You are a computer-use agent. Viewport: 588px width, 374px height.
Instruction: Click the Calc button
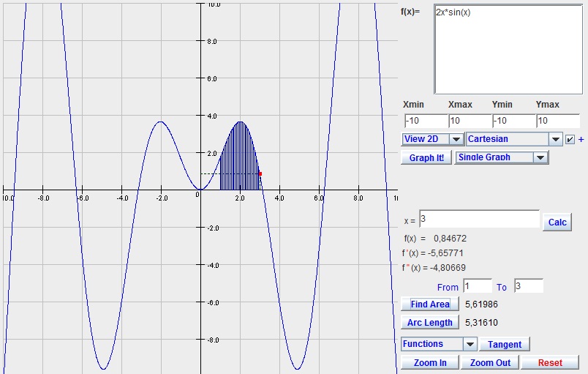(557, 222)
